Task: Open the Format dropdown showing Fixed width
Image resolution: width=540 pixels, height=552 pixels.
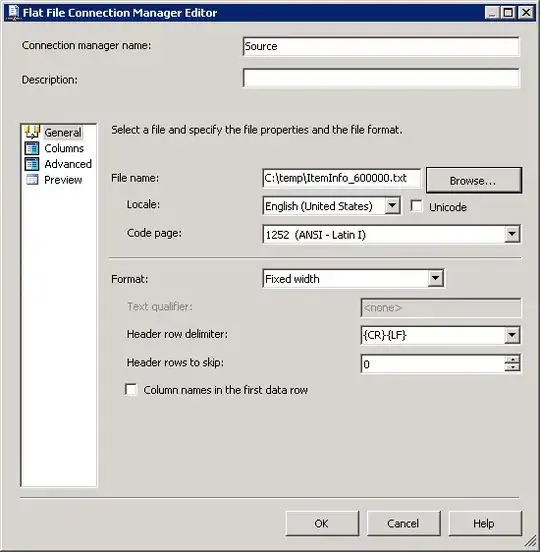Action: click(435, 278)
